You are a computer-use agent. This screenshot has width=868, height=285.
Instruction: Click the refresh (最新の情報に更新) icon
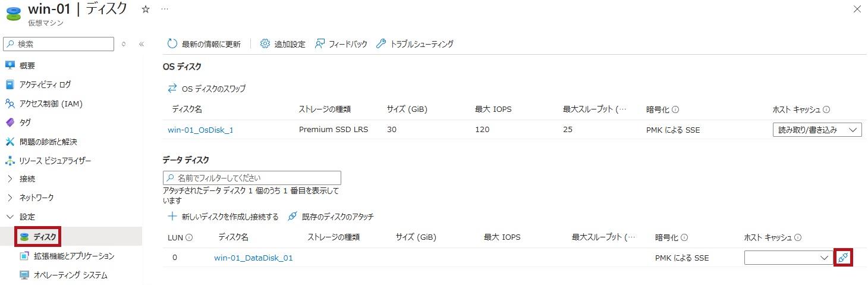pos(172,44)
